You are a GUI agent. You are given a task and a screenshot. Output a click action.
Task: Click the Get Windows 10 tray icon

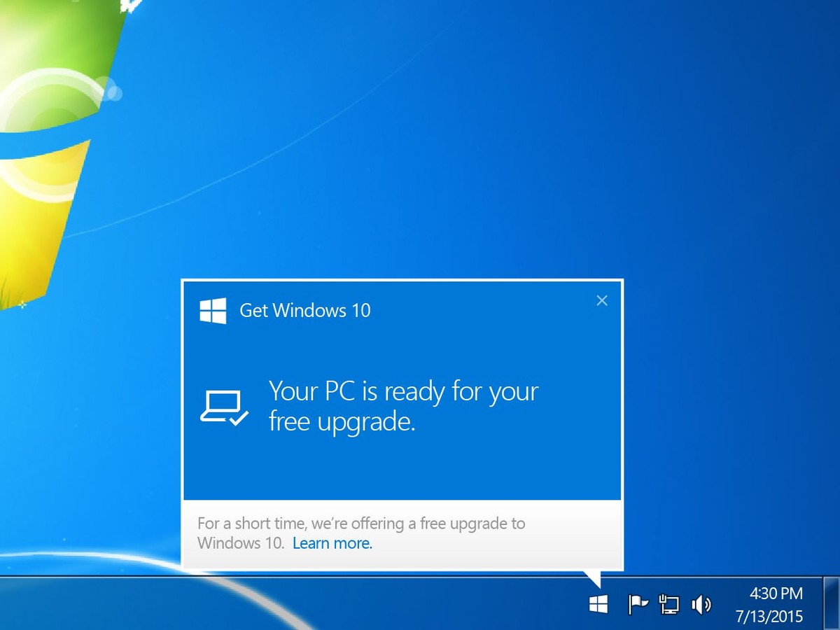tap(598, 604)
